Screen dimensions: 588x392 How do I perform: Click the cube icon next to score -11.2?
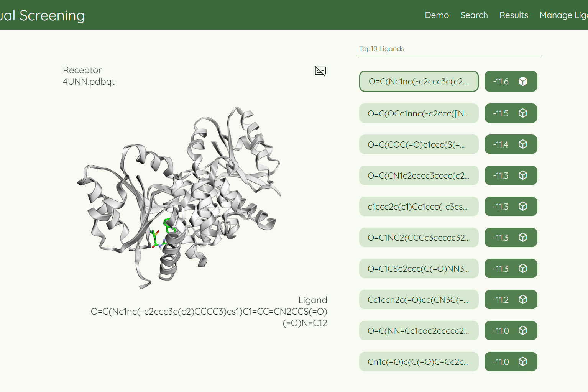tap(523, 300)
